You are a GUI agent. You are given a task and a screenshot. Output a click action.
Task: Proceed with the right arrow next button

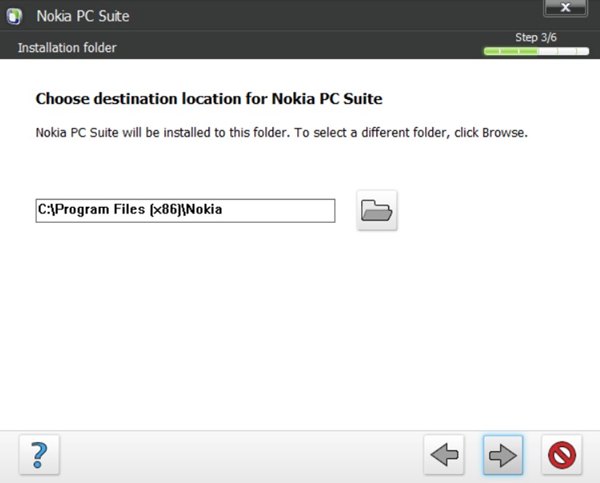tap(503, 455)
